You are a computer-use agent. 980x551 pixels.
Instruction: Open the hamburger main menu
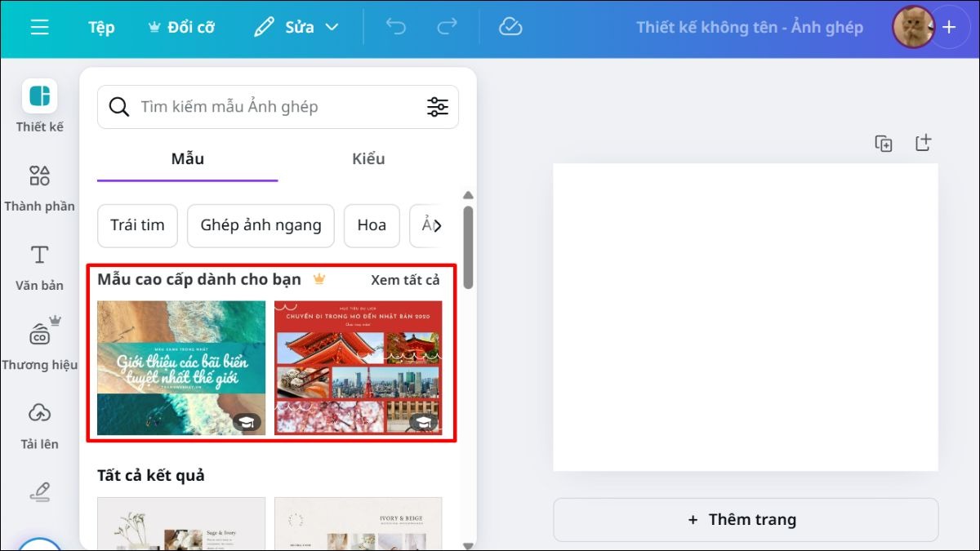[39, 27]
